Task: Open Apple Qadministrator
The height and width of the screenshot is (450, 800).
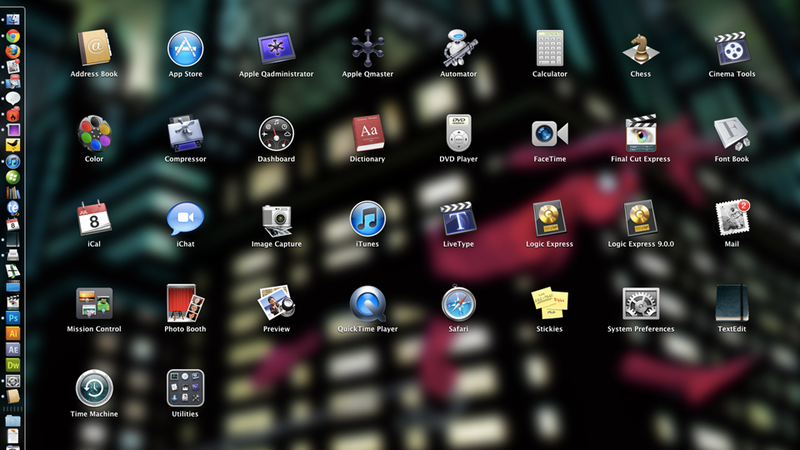Action: 276,48
